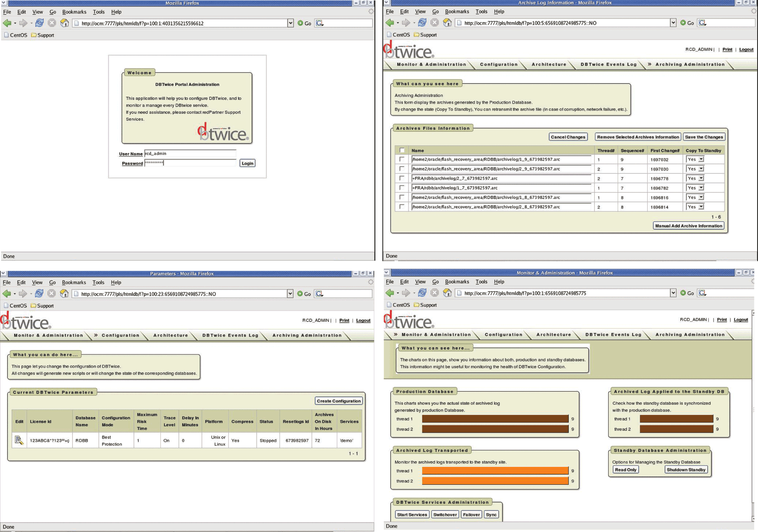Click the User Name input field
The width and height of the screenshot is (758, 532).
coord(190,154)
